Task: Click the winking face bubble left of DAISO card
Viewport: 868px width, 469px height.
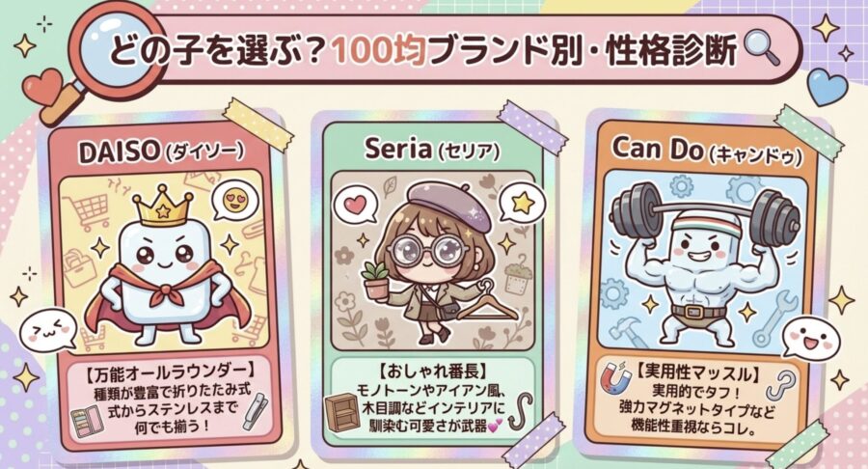Action: point(47,329)
